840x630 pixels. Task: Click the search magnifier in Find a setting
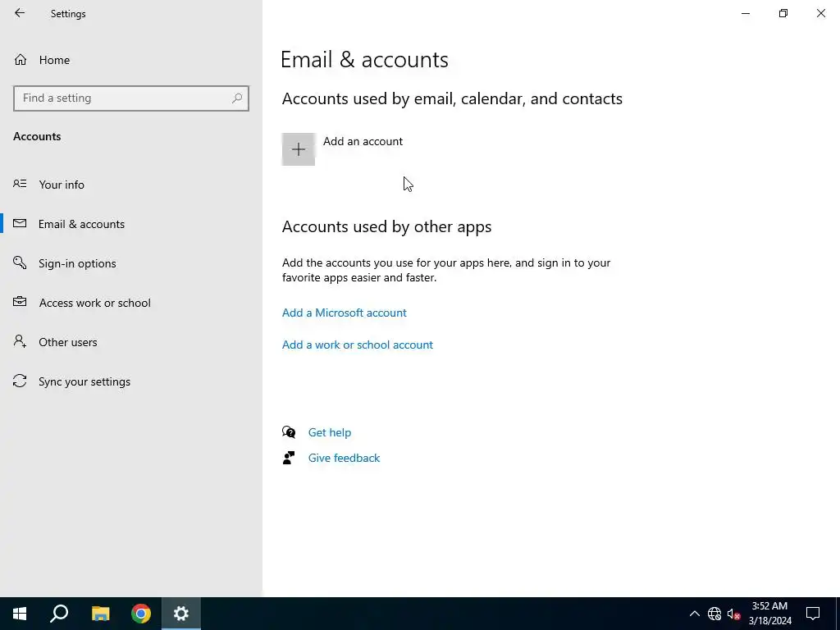237,98
